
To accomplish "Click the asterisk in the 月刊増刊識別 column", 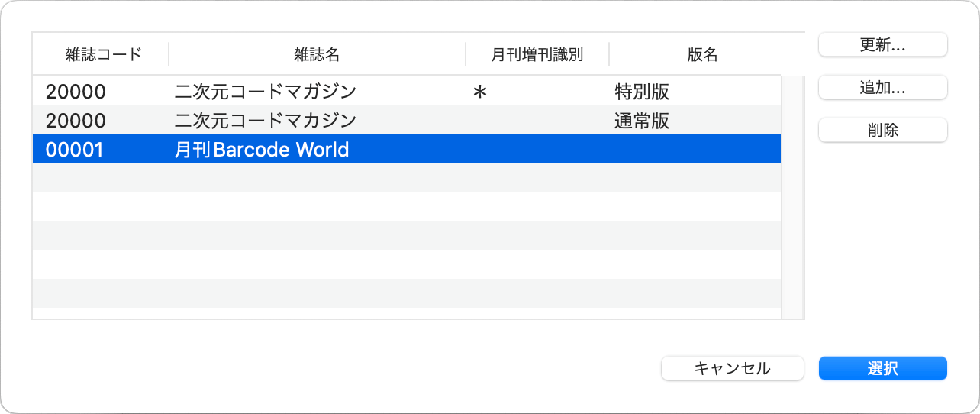I will click(480, 93).
